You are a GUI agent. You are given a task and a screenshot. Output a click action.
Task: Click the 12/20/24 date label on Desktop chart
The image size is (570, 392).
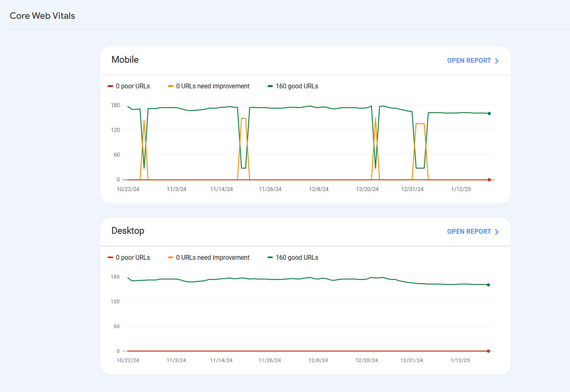tap(368, 360)
